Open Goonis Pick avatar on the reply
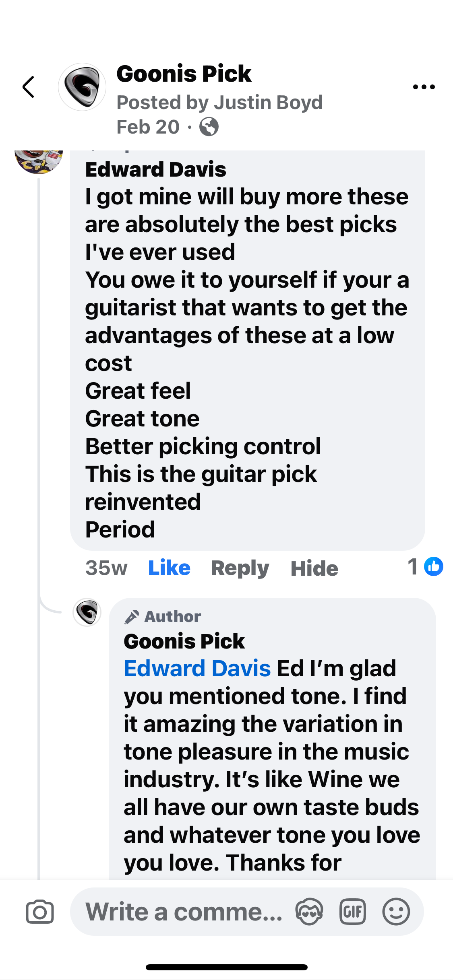453x980 pixels. pos(87,612)
